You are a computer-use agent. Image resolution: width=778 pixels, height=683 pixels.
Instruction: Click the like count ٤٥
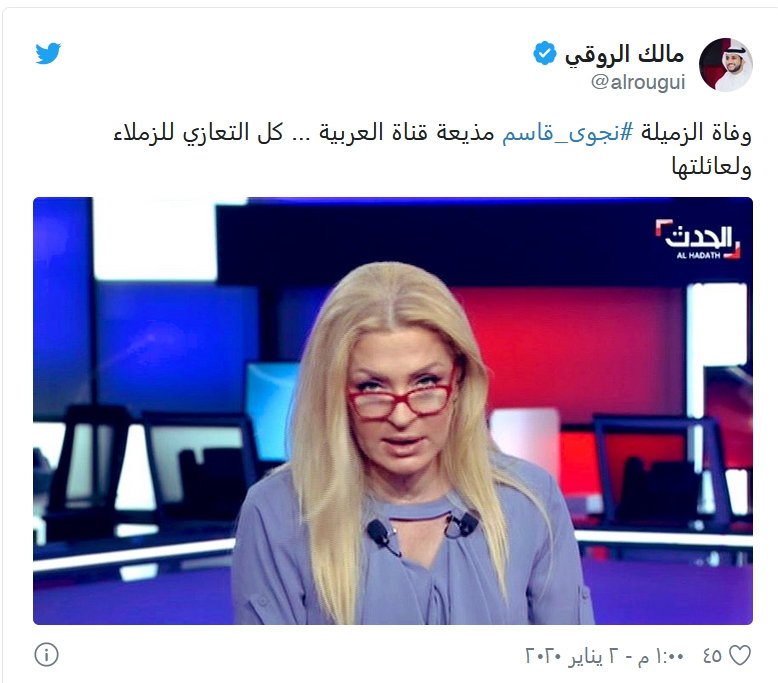[712, 656]
